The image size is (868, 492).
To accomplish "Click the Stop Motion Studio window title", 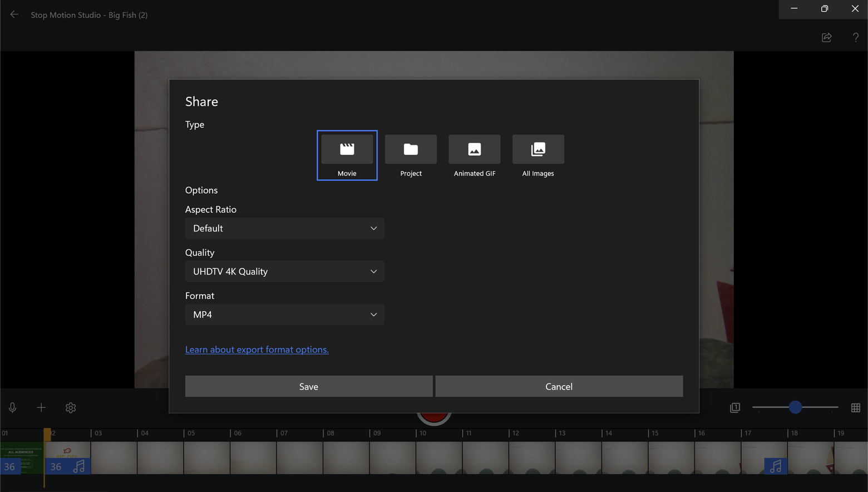I will [89, 15].
